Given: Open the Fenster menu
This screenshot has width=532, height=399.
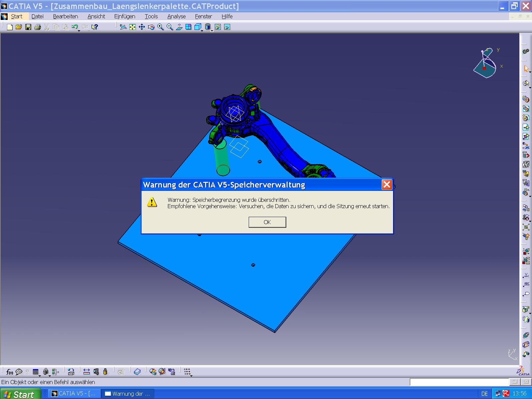Looking at the screenshot, I should 203,16.
